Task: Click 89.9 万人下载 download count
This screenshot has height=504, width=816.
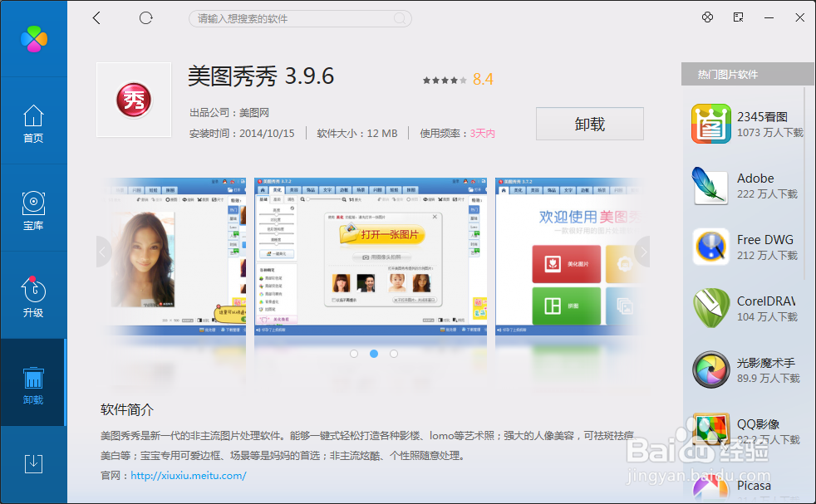Action: [x=768, y=378]
